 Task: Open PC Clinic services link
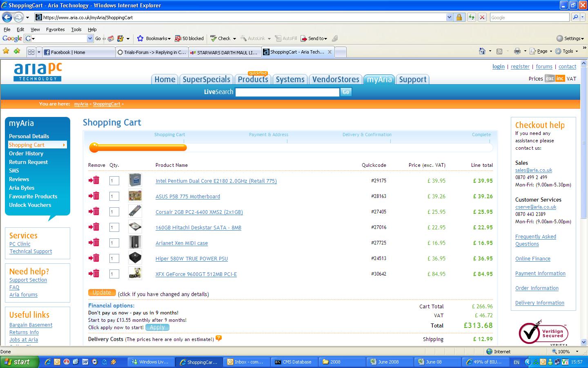[20, 244]
